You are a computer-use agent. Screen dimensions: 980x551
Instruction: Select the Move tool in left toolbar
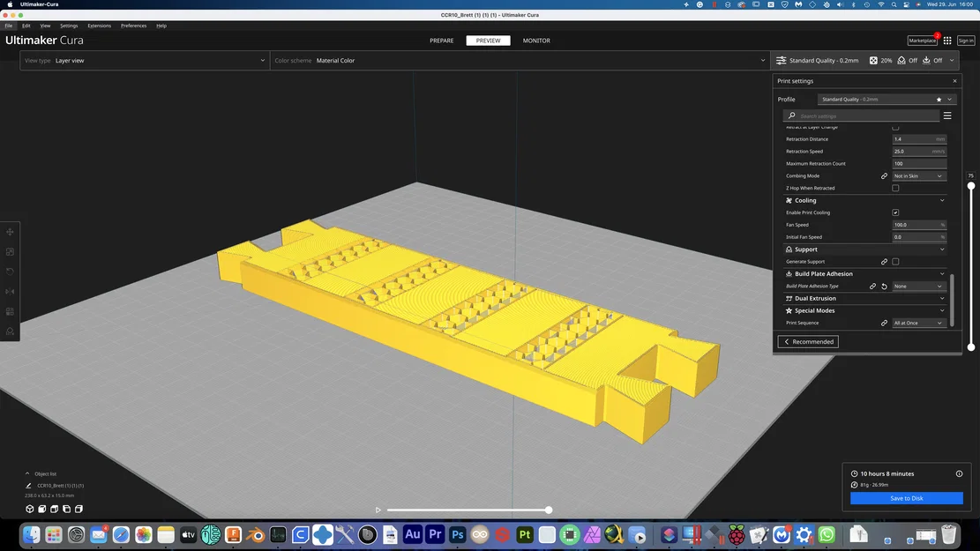[10, 232]
